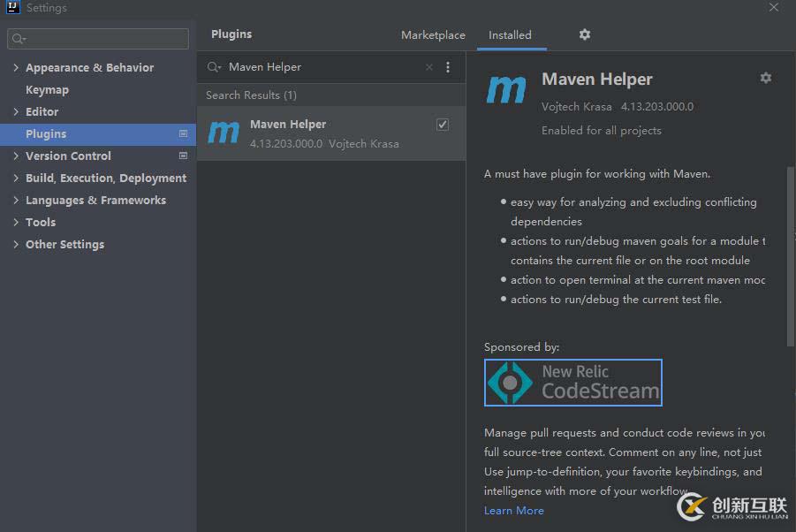Expand Build, Execution, Deployment section
796x532 pixels.
tap(16, 178)
